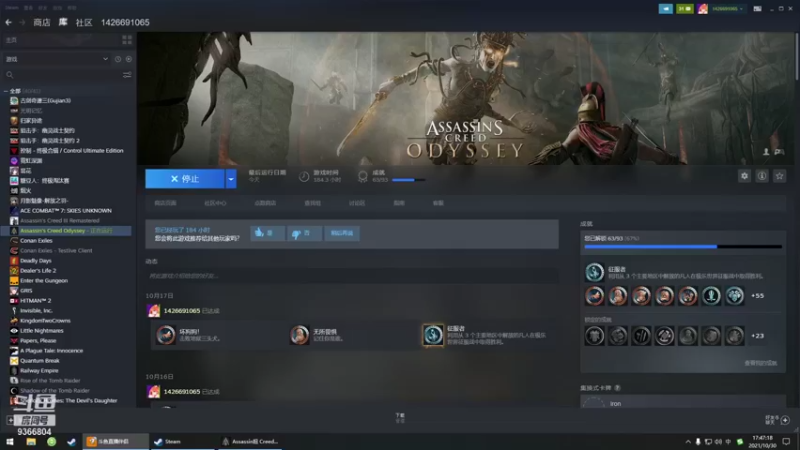
Task: Select Invisible, Inc. entry
Action: (36, 311)
